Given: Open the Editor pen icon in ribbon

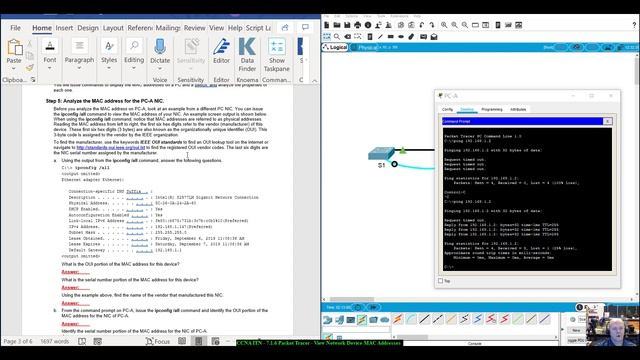Looking at the screenshot, I should (x=221, y=47).
